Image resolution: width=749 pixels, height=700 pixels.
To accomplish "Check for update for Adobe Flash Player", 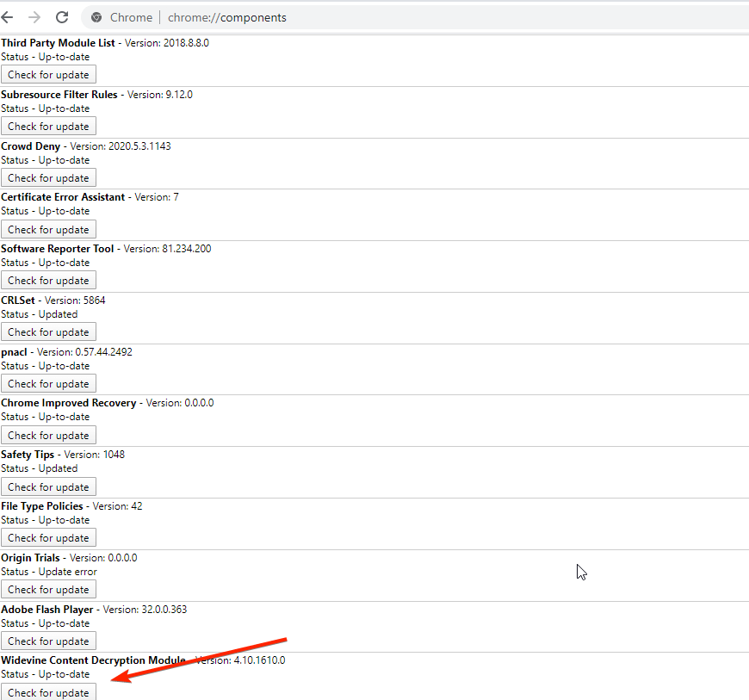I will click(48, 641).
